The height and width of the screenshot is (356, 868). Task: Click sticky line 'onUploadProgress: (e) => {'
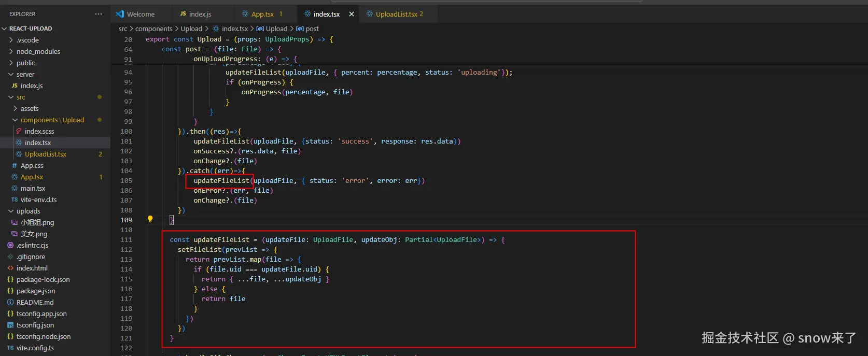tap(246, 59)
